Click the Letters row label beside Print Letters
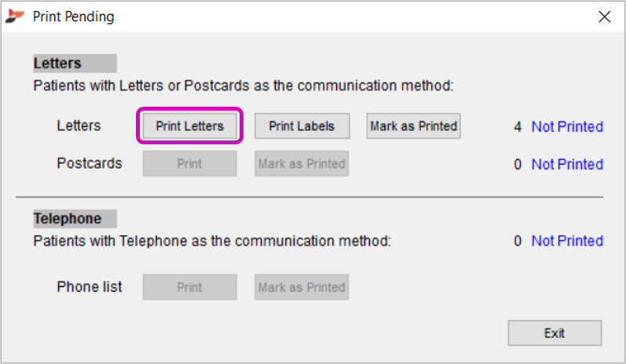Viewport: 626px width, 364px height. click(79, 126)
